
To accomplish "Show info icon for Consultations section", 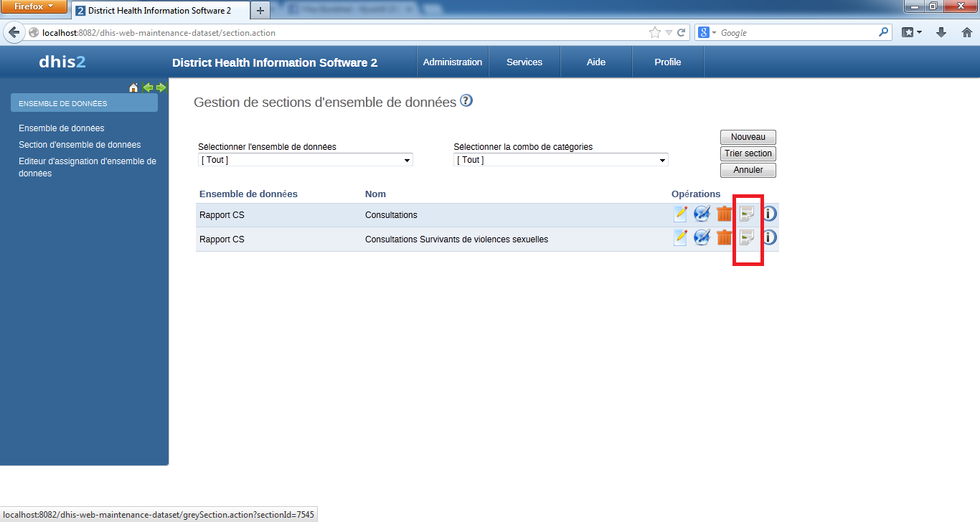I will 769,214.
